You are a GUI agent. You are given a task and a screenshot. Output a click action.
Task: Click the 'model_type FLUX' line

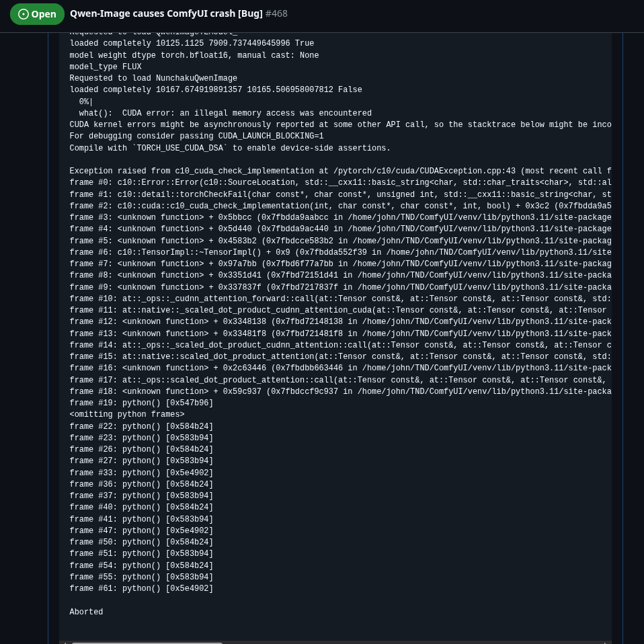click(106, 67)
